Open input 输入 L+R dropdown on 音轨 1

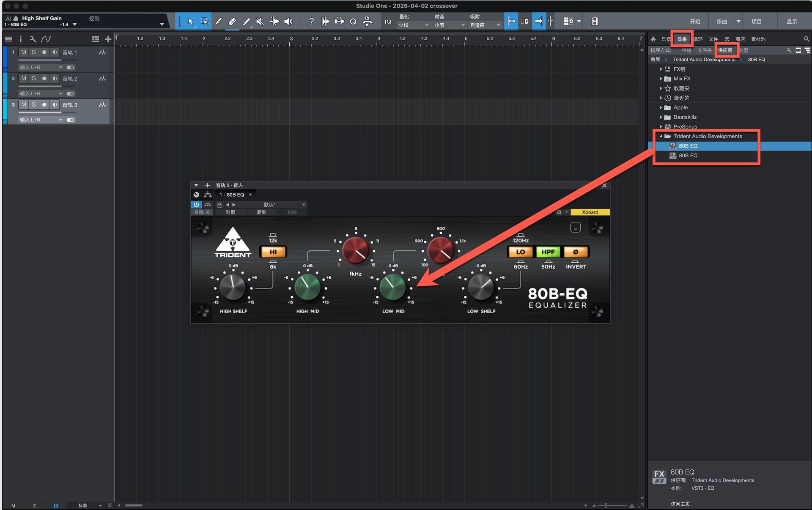pyautogui.click(x=41, y=67)
